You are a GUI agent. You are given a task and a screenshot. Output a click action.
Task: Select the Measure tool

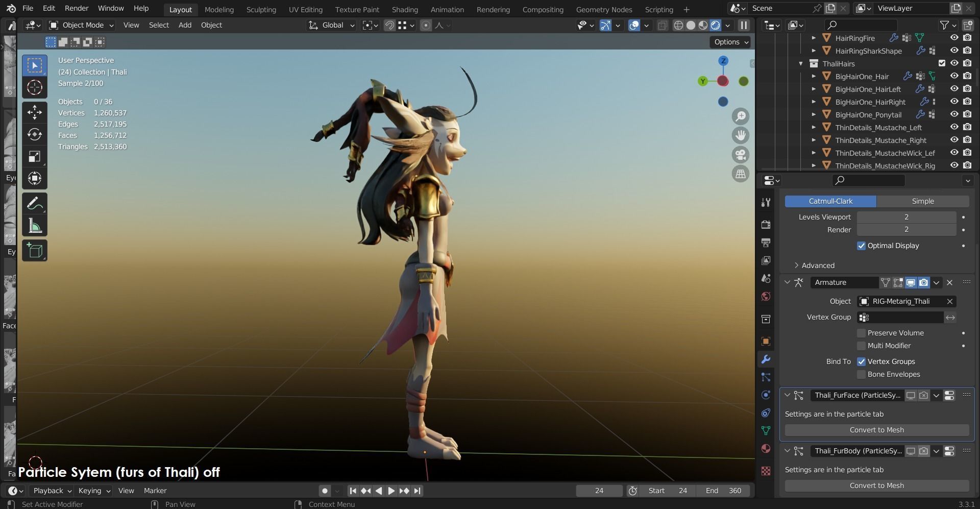(34, 224)
